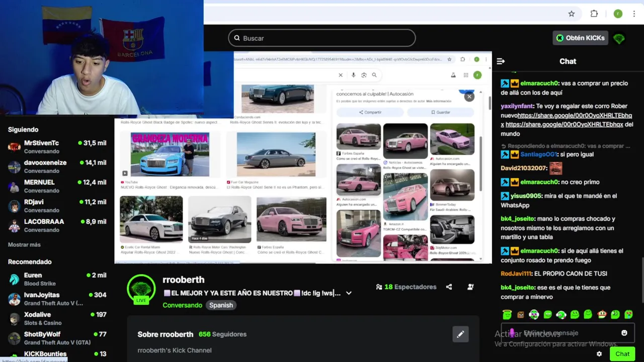Click the halo emote in the chat emote row
The height and width of the screenshot is (362, 644).
click(x=507, y=315)
